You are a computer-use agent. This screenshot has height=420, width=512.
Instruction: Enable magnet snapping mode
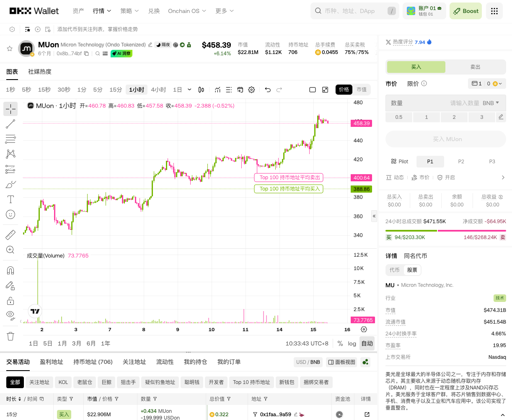10,270
